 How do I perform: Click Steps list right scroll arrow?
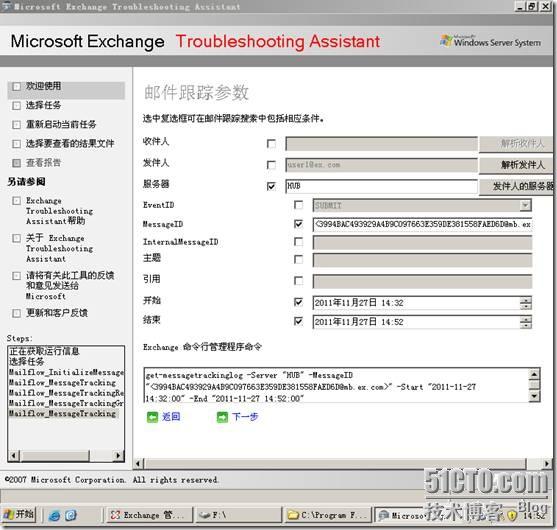click(x=118, y=455)
